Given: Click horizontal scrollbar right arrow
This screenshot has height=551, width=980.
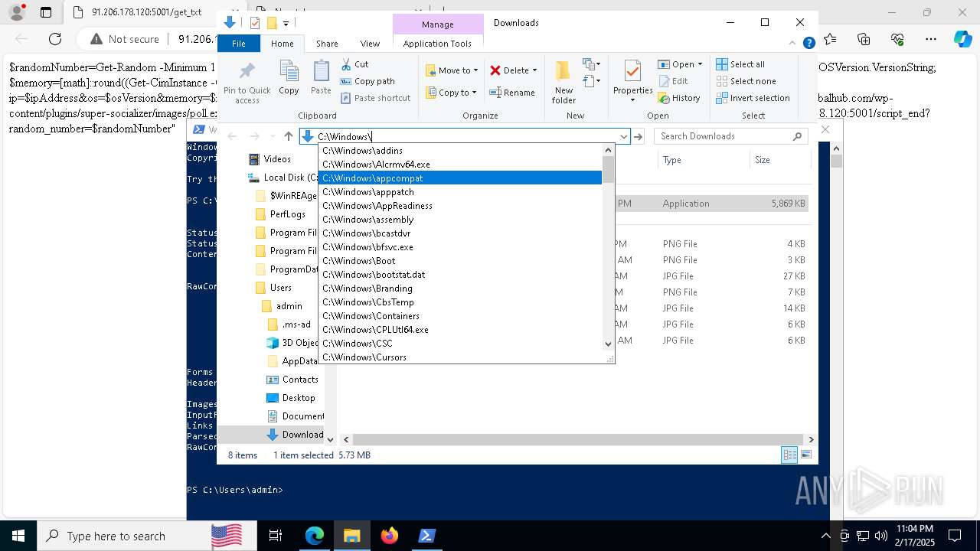Looking at the screenshot, I should coord(811,439).
